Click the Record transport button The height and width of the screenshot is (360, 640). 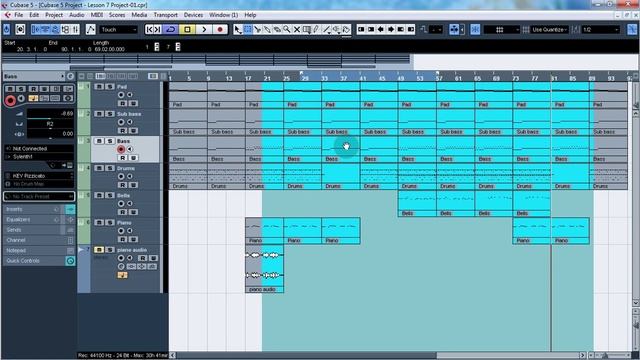pos(220,29)
